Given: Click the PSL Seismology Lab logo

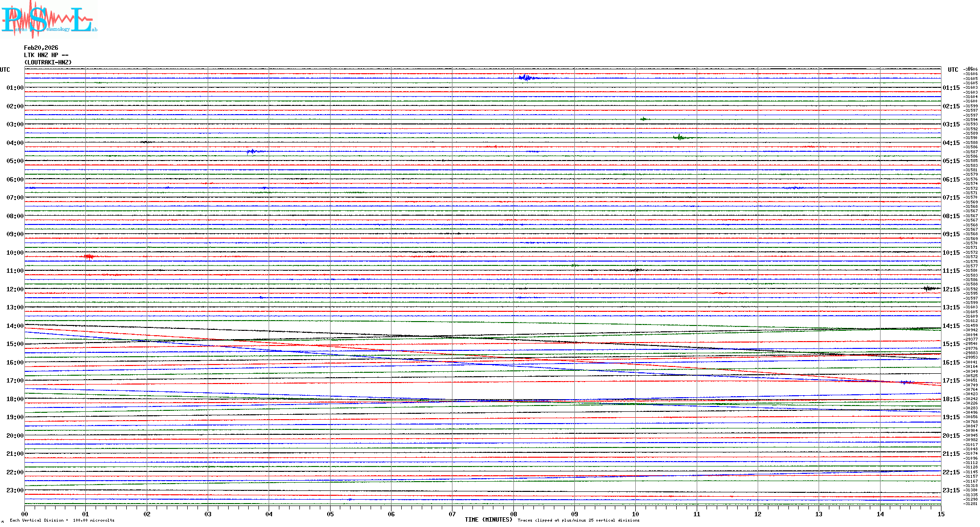Looking at the screenshot, I should click(49, 20).
